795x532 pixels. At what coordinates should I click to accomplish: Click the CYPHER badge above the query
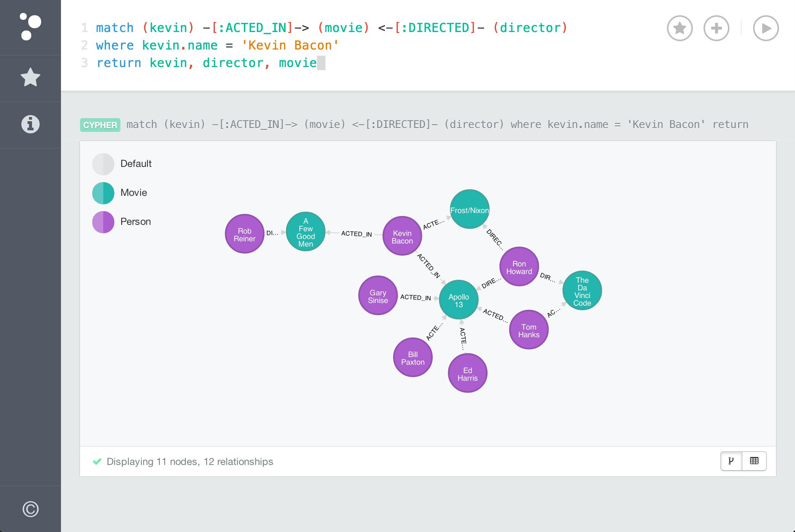tap(99, 125)
